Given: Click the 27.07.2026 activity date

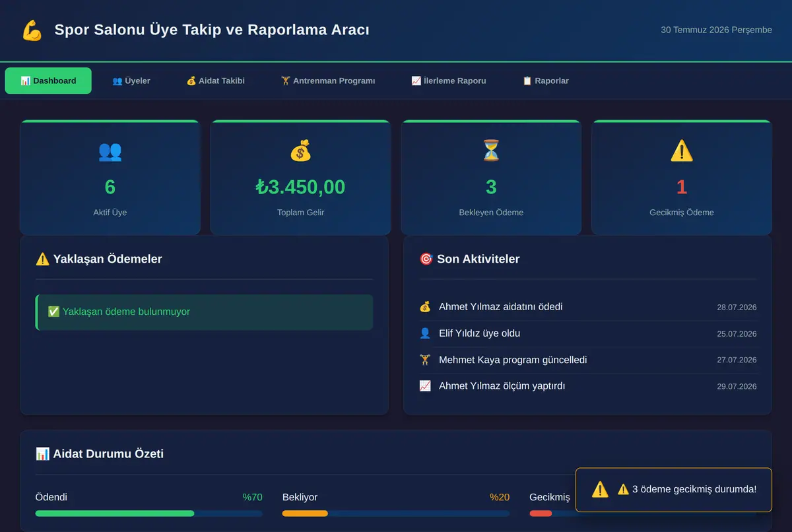Looking at the screenshot, I should (x=737, y=360).
